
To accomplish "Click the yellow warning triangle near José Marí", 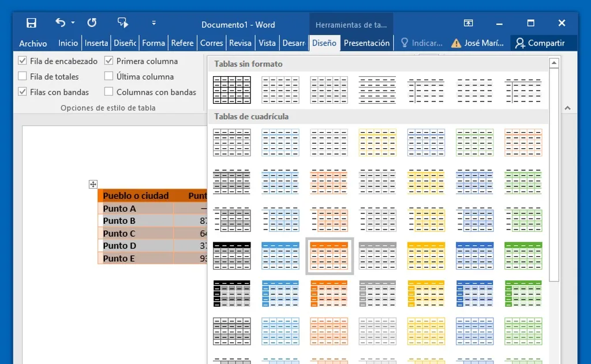I will [456, 43].
